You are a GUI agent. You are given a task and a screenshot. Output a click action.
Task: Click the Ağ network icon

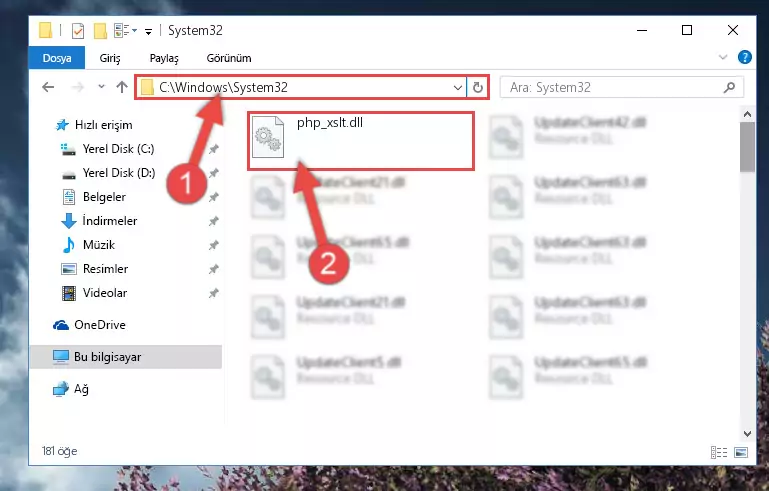pos(61,389)
